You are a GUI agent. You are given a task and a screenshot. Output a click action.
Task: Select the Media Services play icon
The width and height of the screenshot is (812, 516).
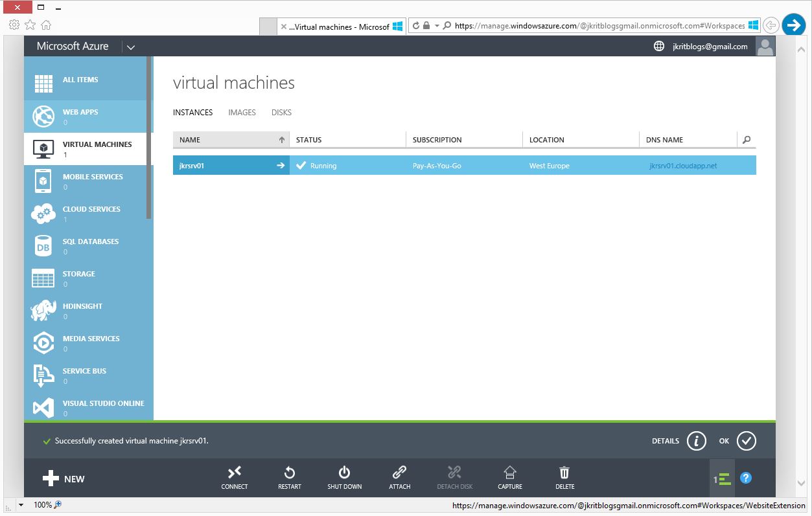pyautogui.click(x=43, y=343)
